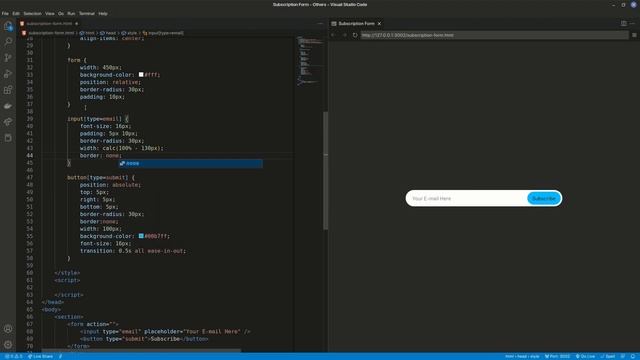Open the Help menu
This screenshot has height=360, width=640.
103,13
